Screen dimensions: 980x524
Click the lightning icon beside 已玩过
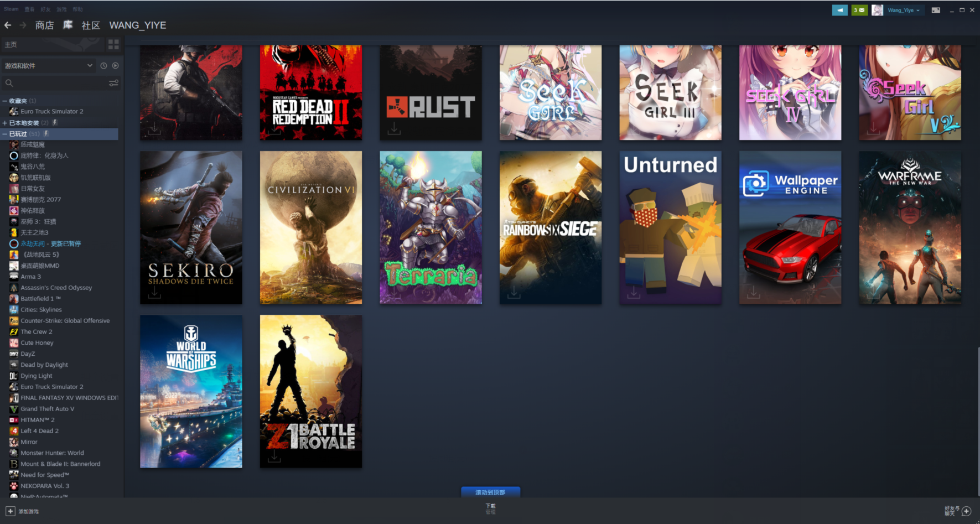tap(46, 133)
